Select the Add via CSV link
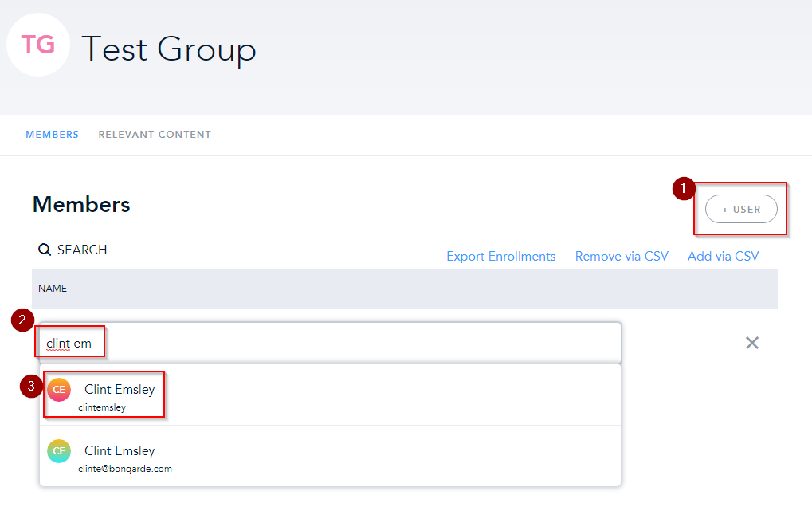The image size is (812, 511). pos(723,257)
